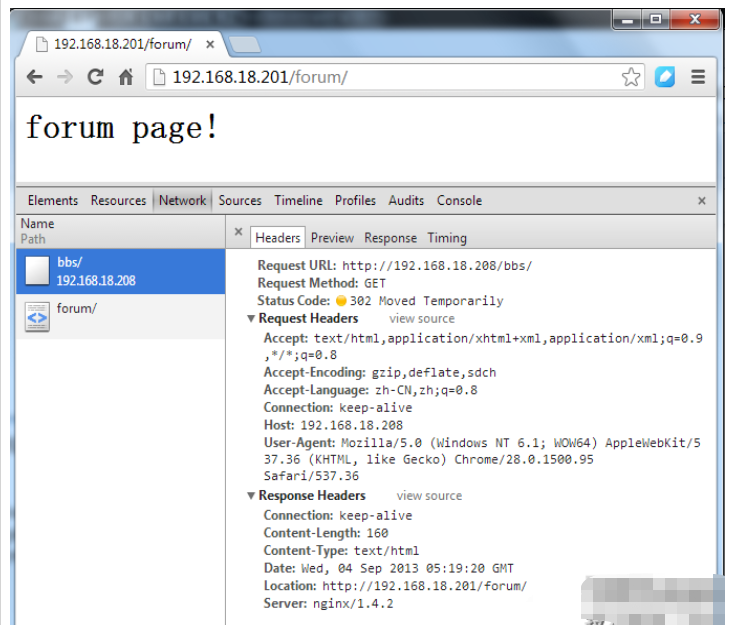Go forward with the forward arrow
The width and height of the screenshot is (737, 625).
[x=65, y=77]
